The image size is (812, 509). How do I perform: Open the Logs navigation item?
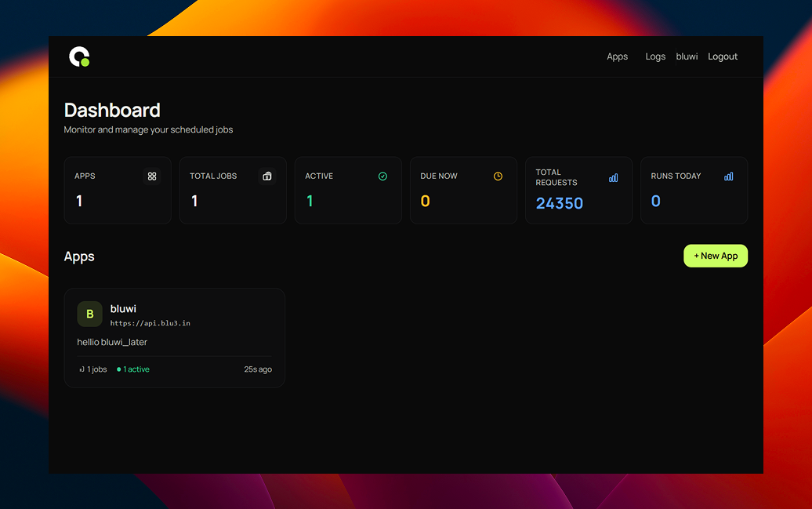pos(655,56)
